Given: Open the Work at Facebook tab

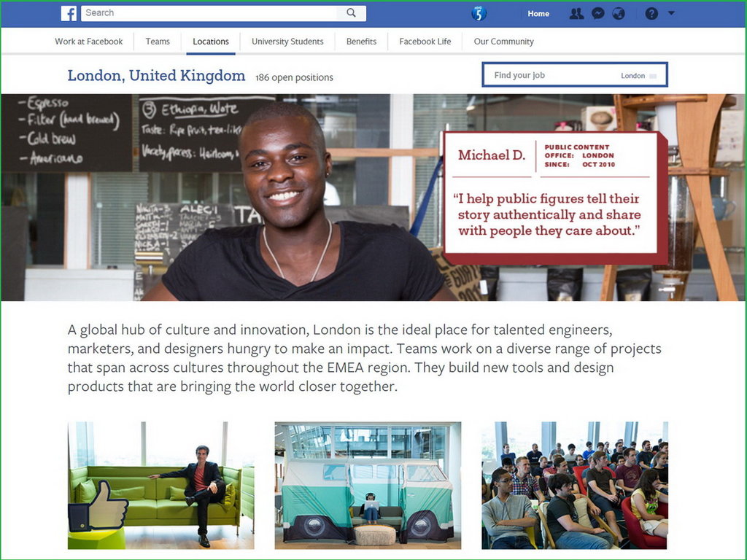Looking at the screenshot, I should pyautogui.click(x=88, y=42).
